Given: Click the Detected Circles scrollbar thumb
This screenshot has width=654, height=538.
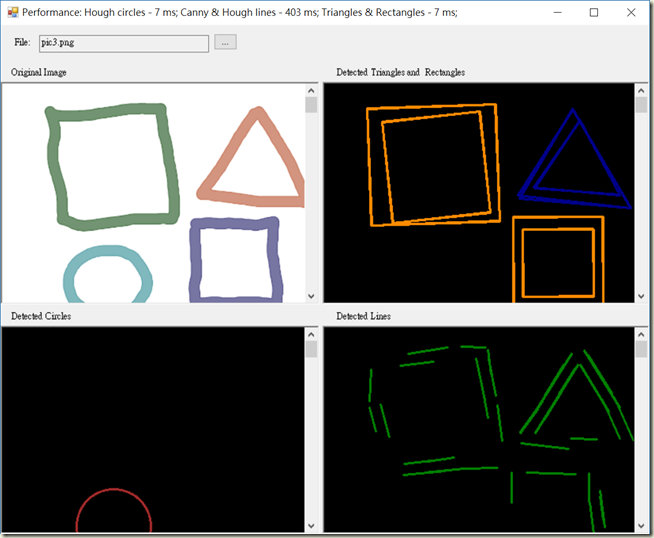Looking at the screenshot, I should tap(311, 349).
